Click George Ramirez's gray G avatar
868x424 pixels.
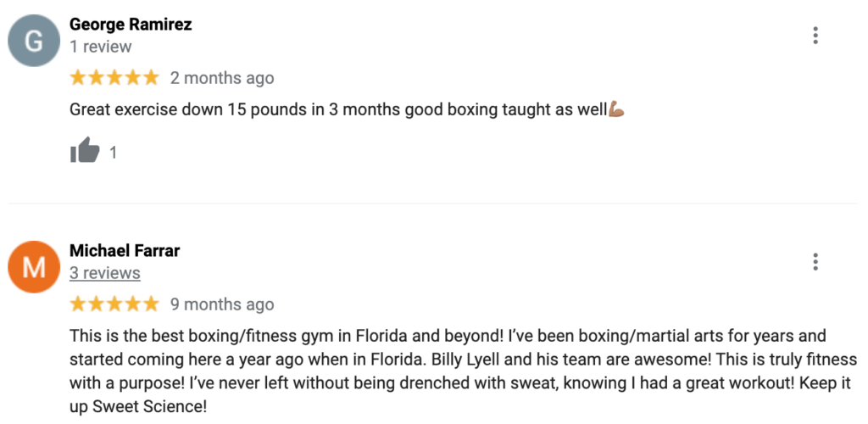[x=34, y=41]
